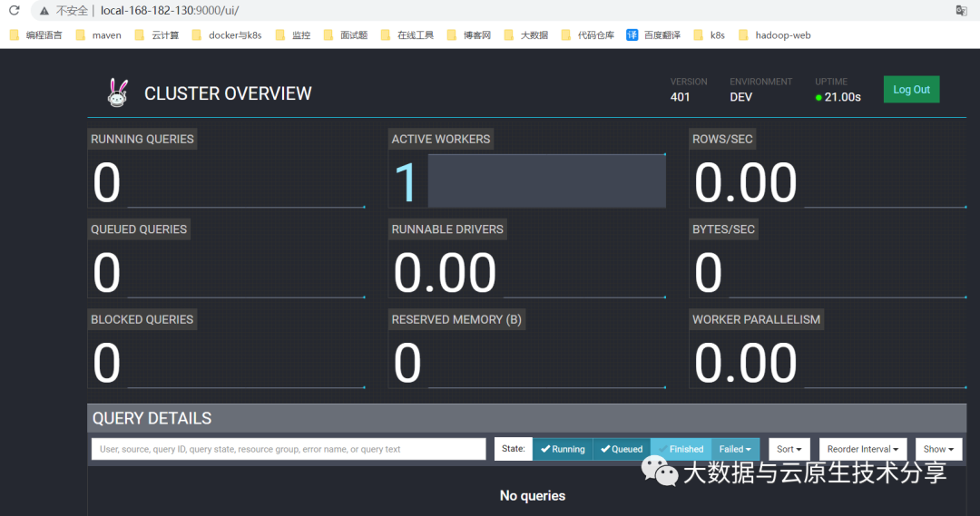
Task: Open the Sort dropdown
Action: 789,449
